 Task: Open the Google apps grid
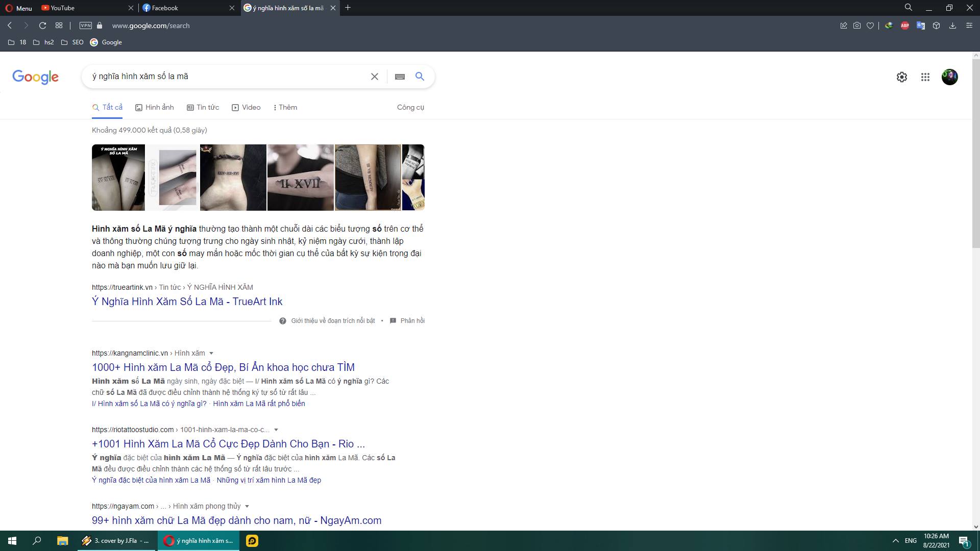(925, 77)
